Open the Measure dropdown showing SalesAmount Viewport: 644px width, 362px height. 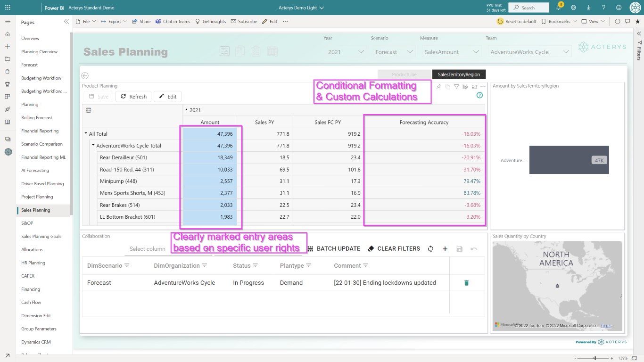[451, 52]
